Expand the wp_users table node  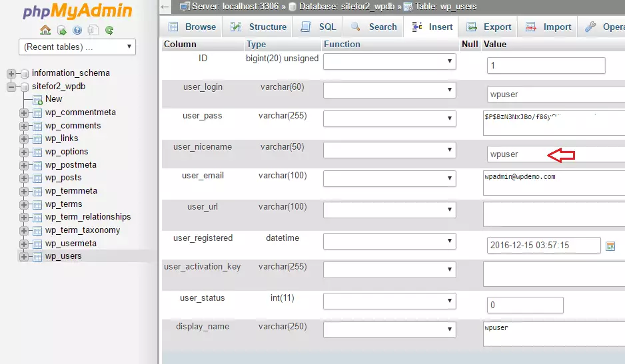pos(24,256)
